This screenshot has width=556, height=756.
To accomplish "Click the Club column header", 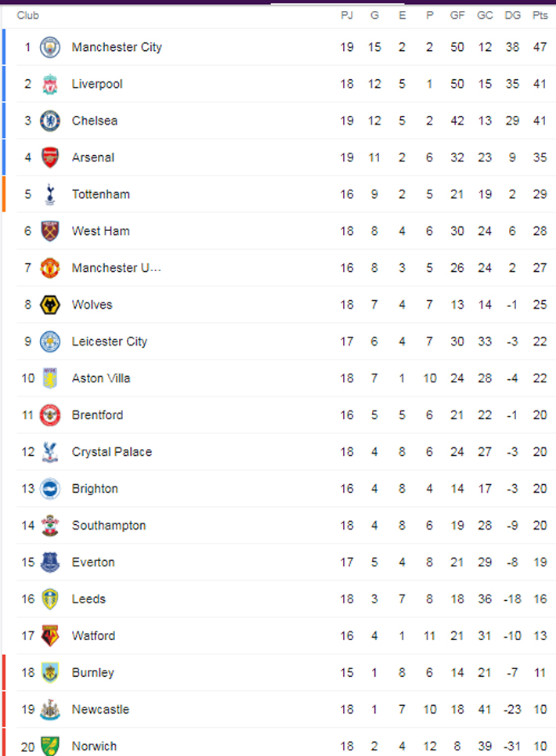I will (27, 16).
